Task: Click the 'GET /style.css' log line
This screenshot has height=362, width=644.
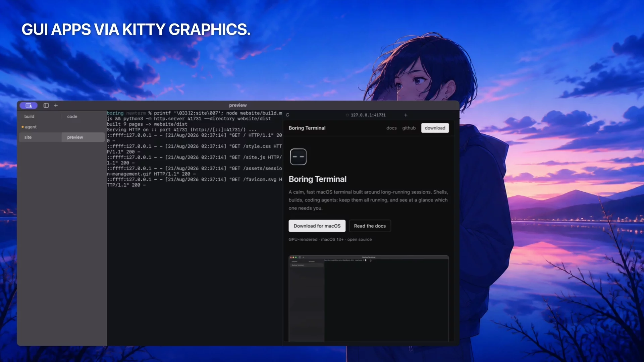Action: [195, 149]
